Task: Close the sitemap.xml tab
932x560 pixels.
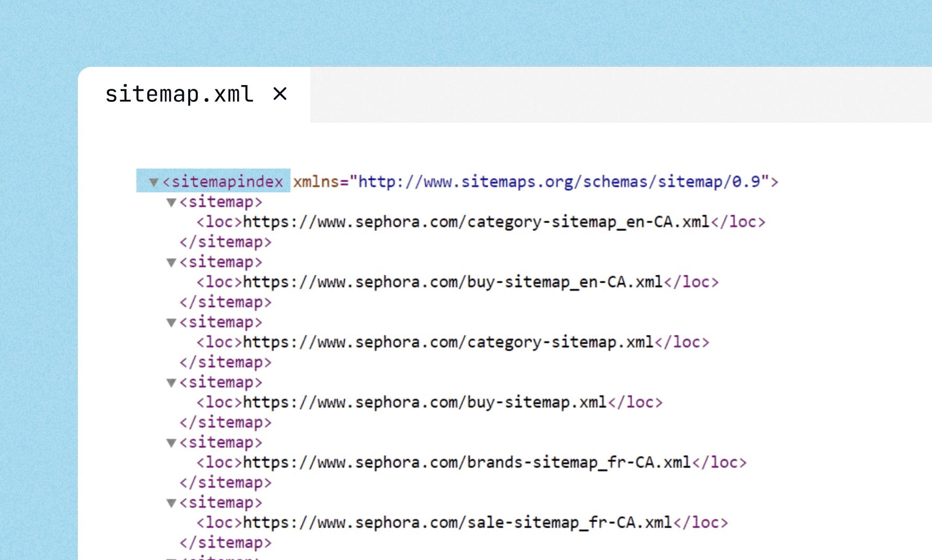Action: click(x=280, y=94)
